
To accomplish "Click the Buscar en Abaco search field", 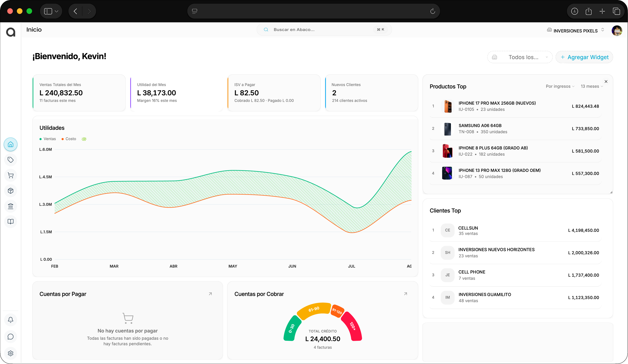I will (x=324, y=30).
